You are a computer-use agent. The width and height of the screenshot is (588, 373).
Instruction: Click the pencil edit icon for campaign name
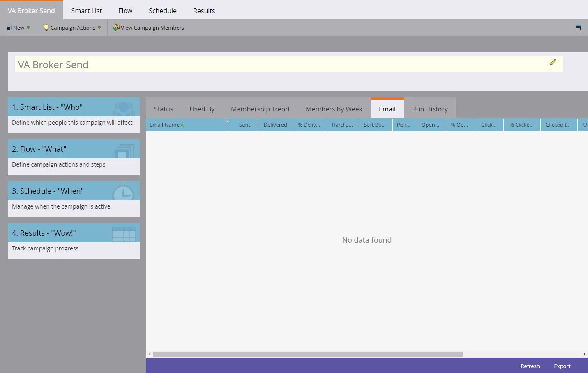[x=553, y=62]
